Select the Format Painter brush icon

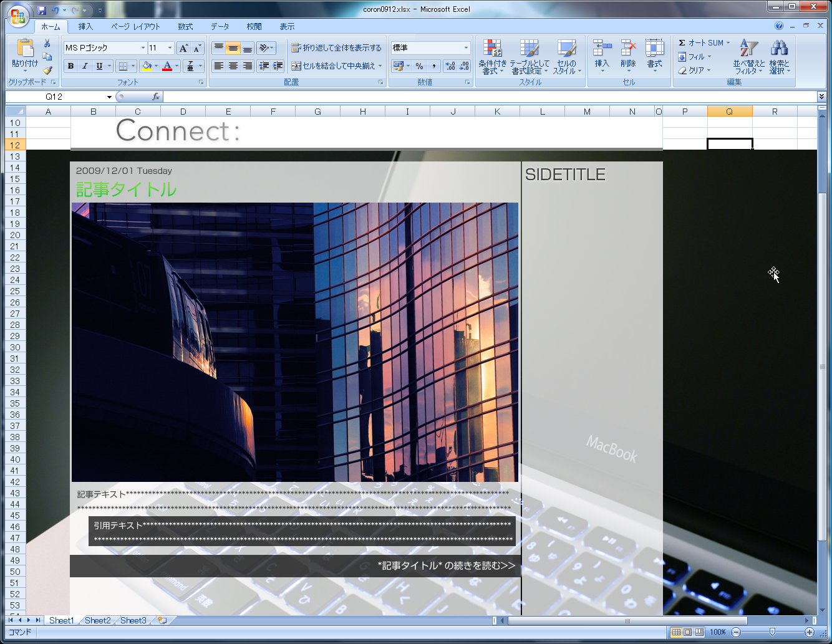pyautogui.click(x=47, y=70)
